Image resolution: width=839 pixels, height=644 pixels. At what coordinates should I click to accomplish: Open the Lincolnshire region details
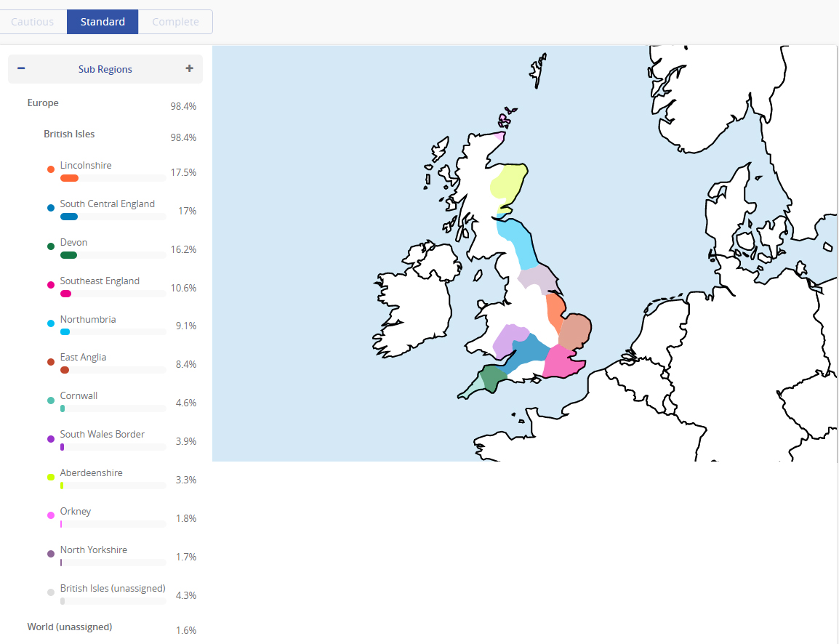pos(86,165)
